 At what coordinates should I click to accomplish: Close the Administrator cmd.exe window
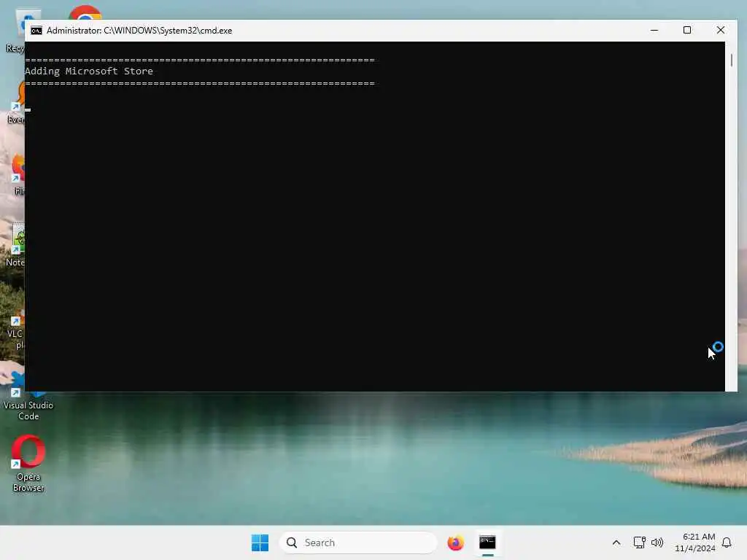(720, 30)
